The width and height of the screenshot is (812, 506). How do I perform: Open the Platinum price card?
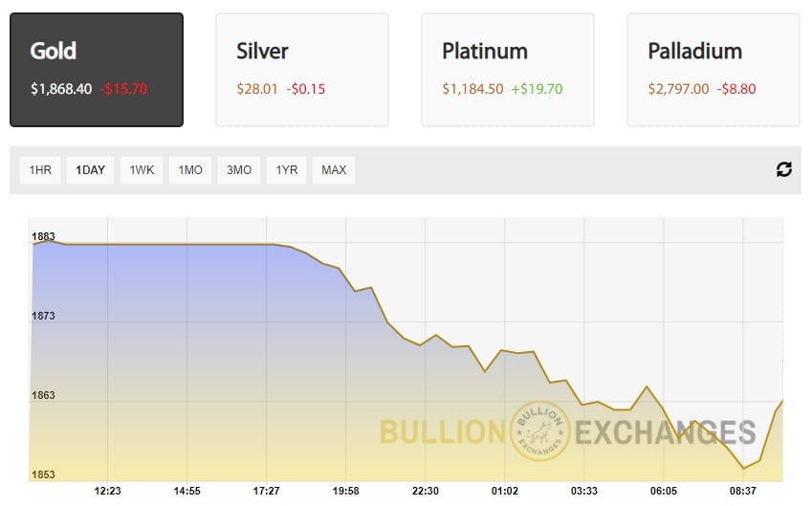pos(507,69)
